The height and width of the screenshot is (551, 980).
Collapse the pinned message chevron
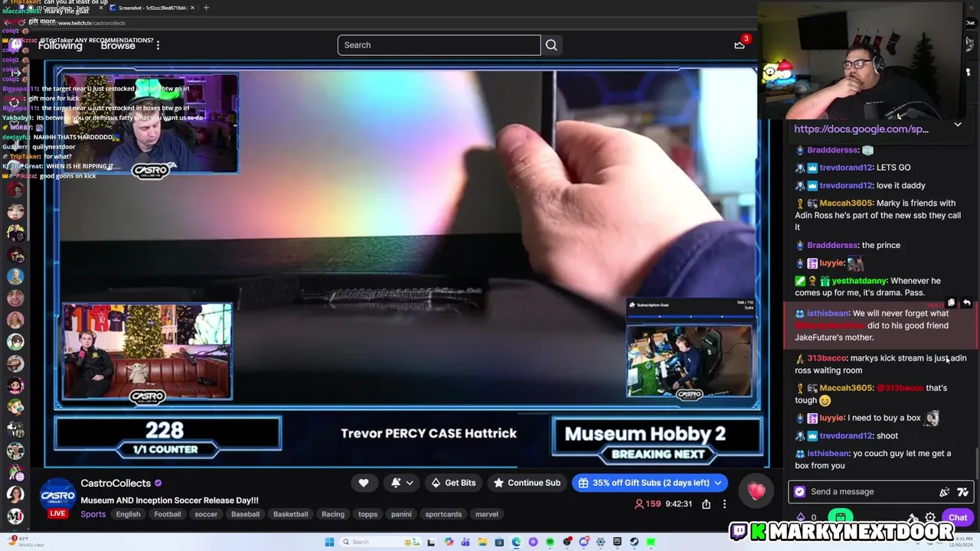click(x=958, y=125)
